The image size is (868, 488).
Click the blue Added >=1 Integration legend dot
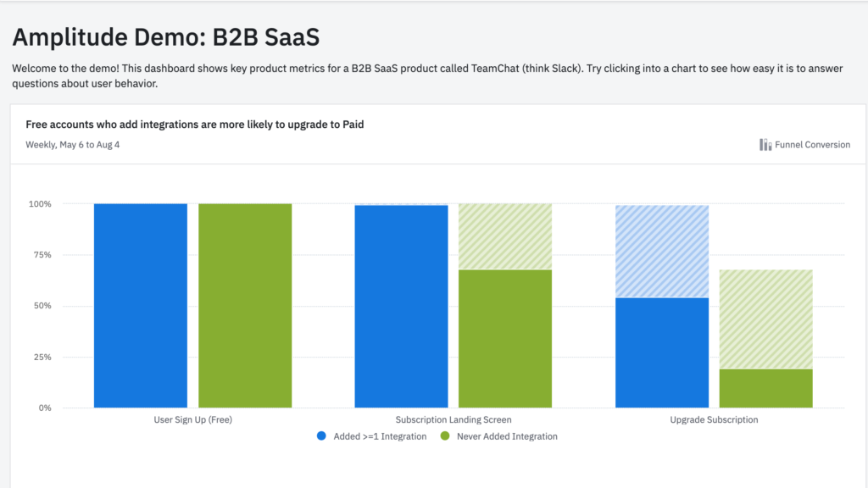321,436
